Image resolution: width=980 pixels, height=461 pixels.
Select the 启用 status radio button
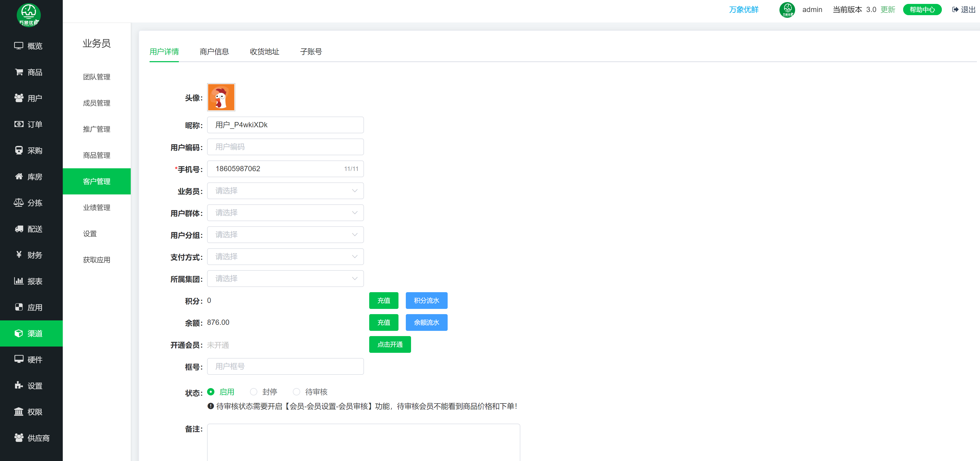point(211,392)
